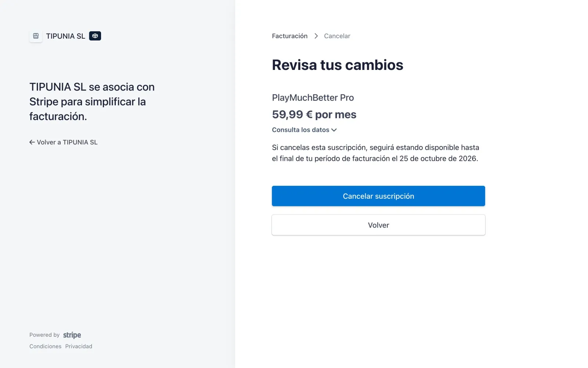Select the PlayMuchBetter Pro plan name
This screenshot has width=588, height=368.
tap(313, 98)
